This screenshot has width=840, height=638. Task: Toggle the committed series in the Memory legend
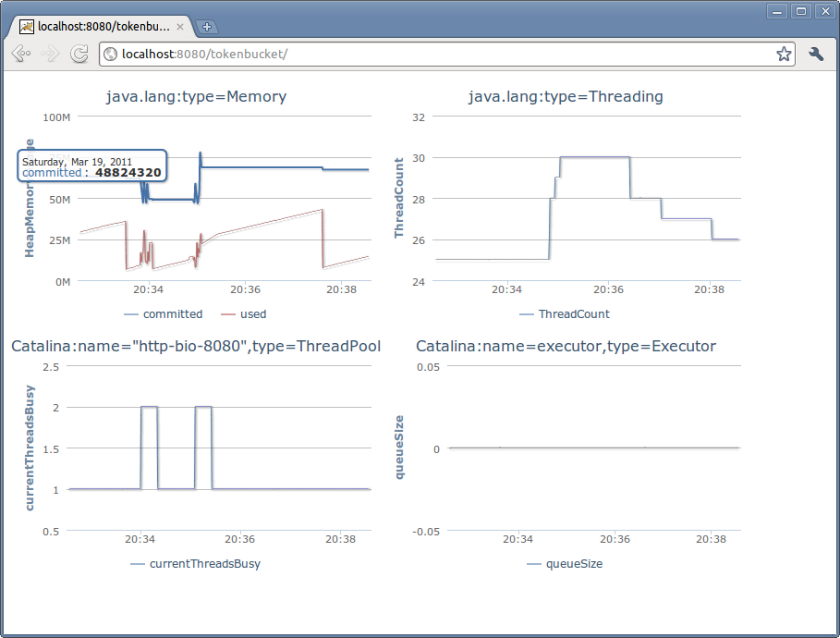coord(164,314)
